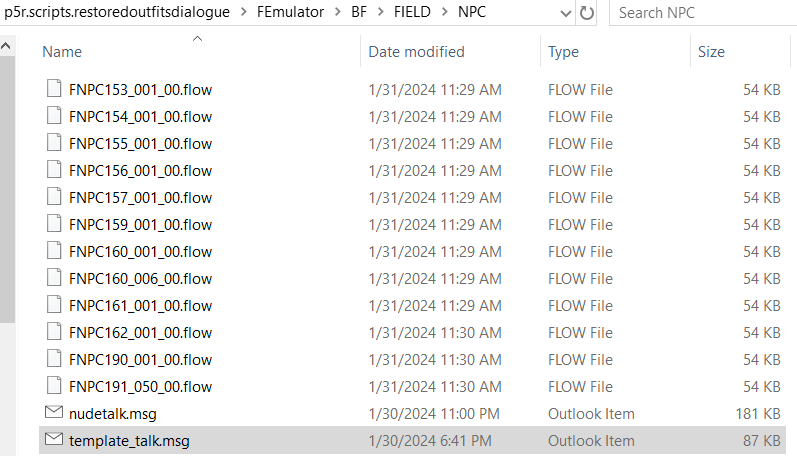The height and width of the screenshot is (456, 797).
Task: Click the template_talk.msg envelope icon
Action: click(54, 439)
